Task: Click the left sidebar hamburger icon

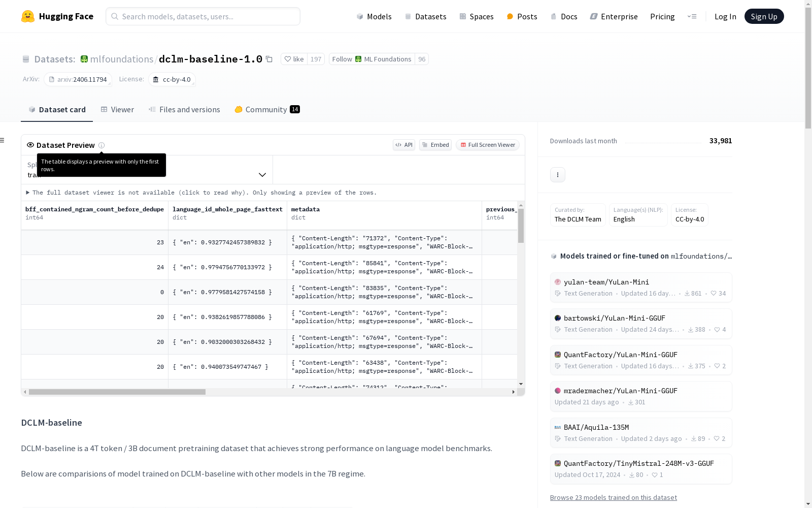Action: [2, 140]
